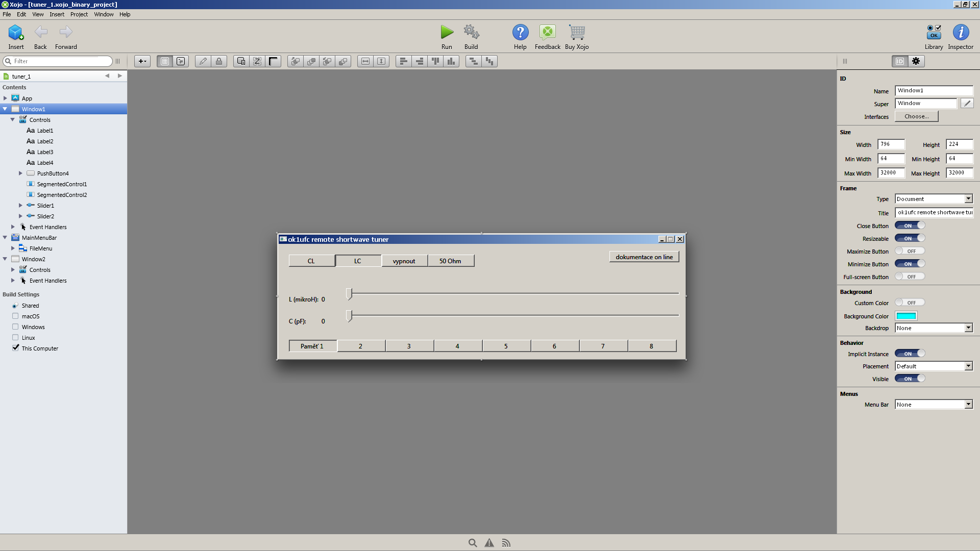Click the lock icon in layout toolbar
Image resolution: width=980 pixels, height=551 pixels.
tap(219, 61)
